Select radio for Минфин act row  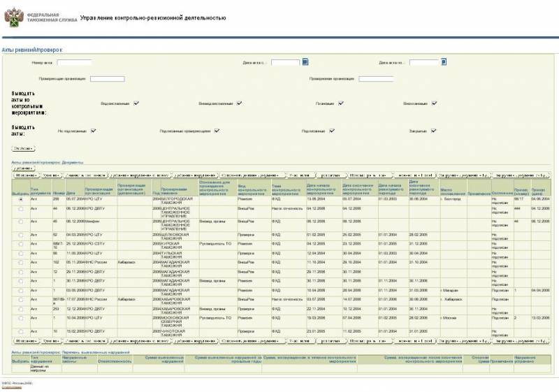coord(21,222)
